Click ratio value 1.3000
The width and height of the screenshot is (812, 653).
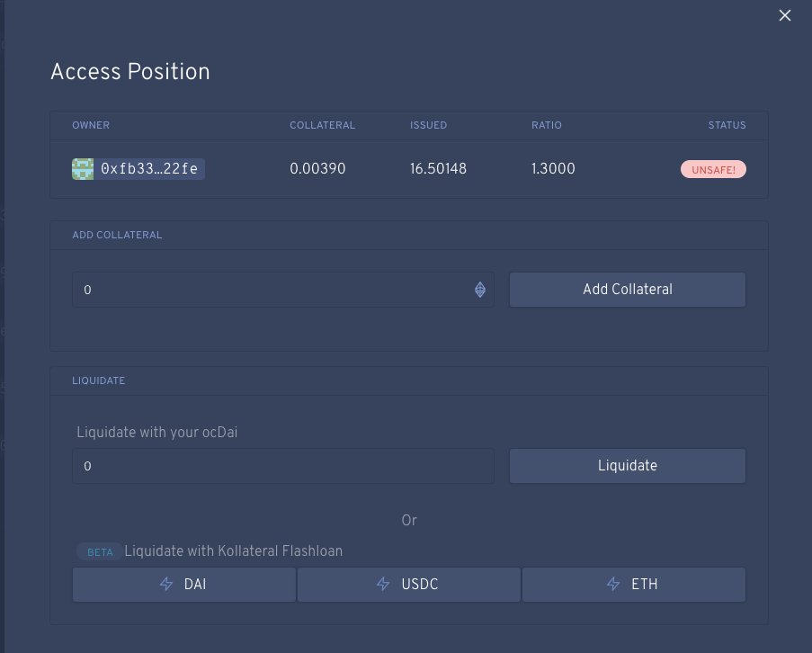553,169
